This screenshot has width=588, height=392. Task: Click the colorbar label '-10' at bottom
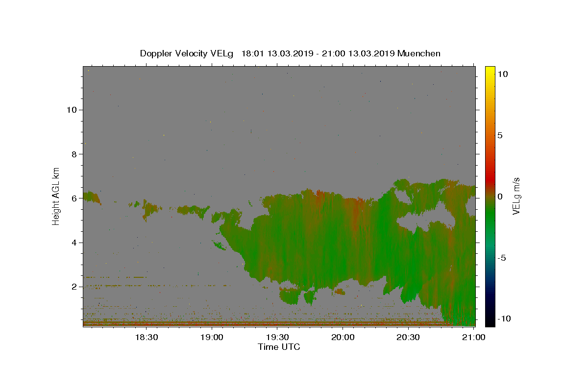[504, 318]
